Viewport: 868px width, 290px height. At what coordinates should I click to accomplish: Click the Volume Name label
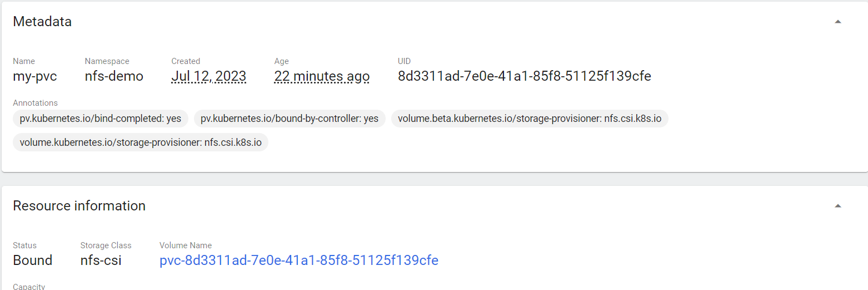pyautogui.click(x=186, y=245)
